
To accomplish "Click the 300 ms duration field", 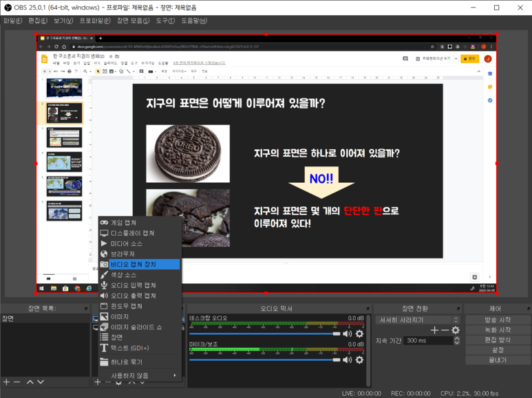I will tap(429, 340).
